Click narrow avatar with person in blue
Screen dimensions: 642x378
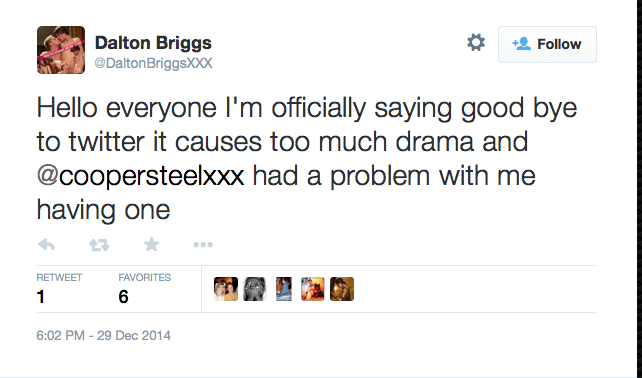[x=284, y=289]
